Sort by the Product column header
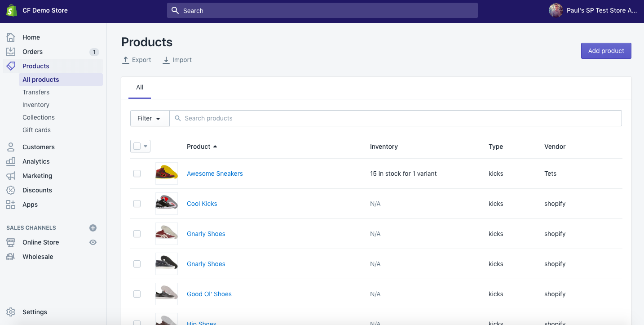This screenshot has width=644, height=325. (x=202, y=147)
